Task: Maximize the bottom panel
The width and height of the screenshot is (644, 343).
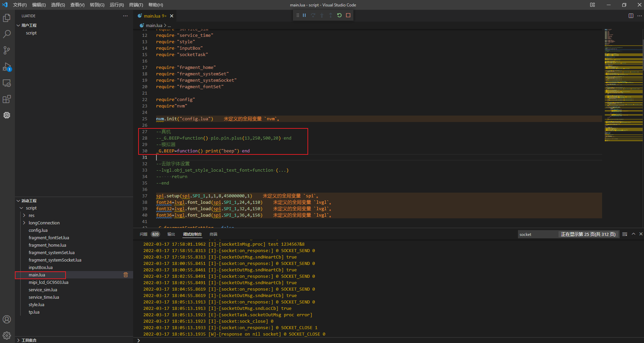Action: click(x=634, y=234)
